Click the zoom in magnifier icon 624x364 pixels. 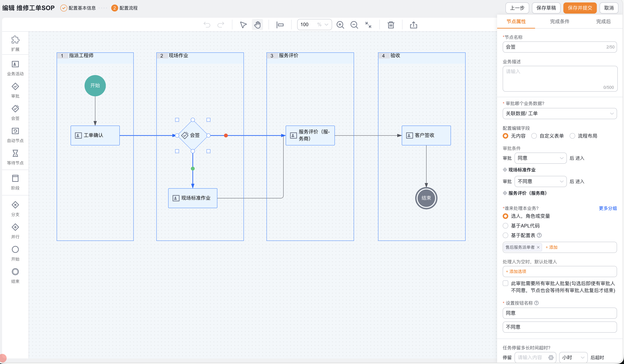[x=340, y=25]
